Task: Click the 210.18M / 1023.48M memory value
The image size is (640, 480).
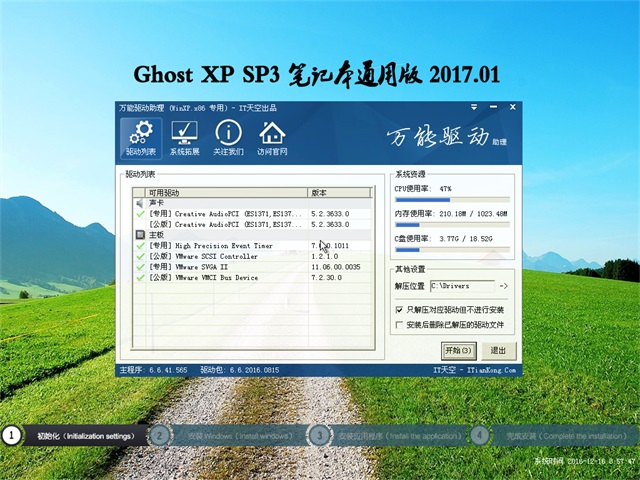Action: [x=473, y=214]
